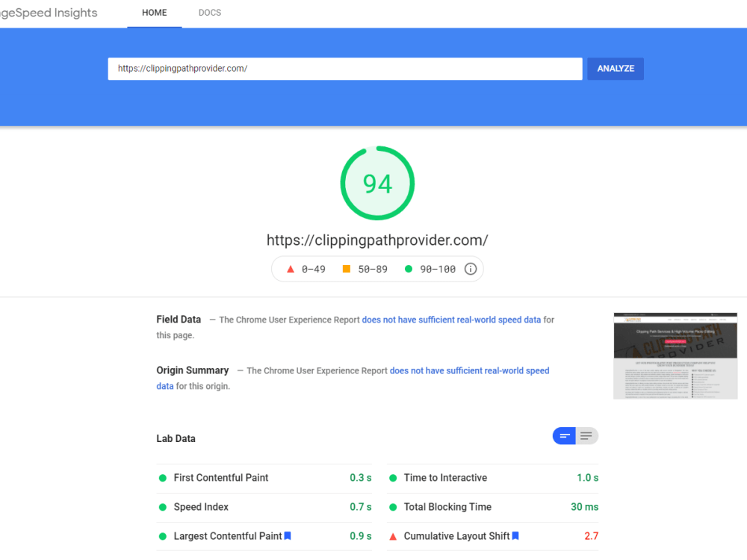Click the green dot beside Total Blocking Time
The height and width of the screenshot is (560, 747).
(393, 507)
